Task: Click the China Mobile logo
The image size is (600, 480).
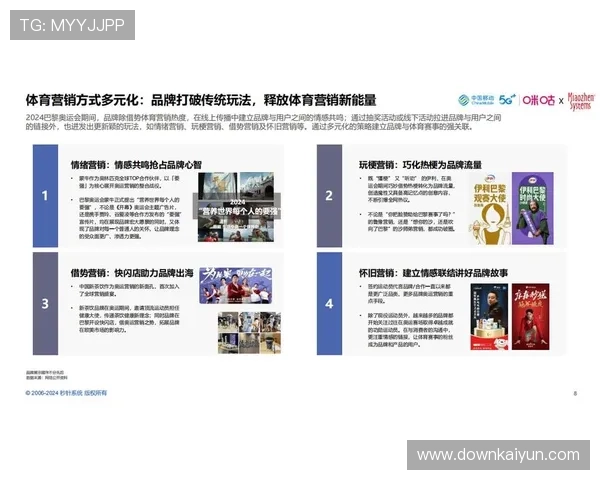Action: [x=476, y=100]
